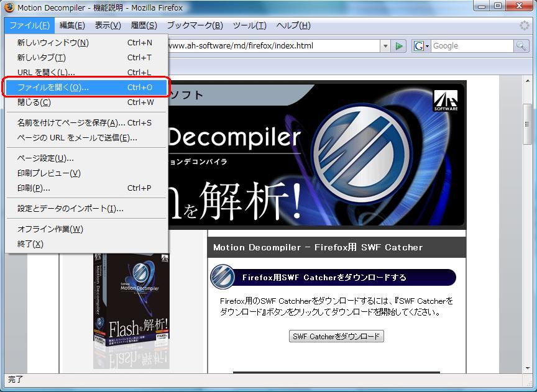The width and height of the screenshot is (537, 392).
Task: Click the scrollbar up arrow
Action: pyautogui.click(x=528, y=81)
